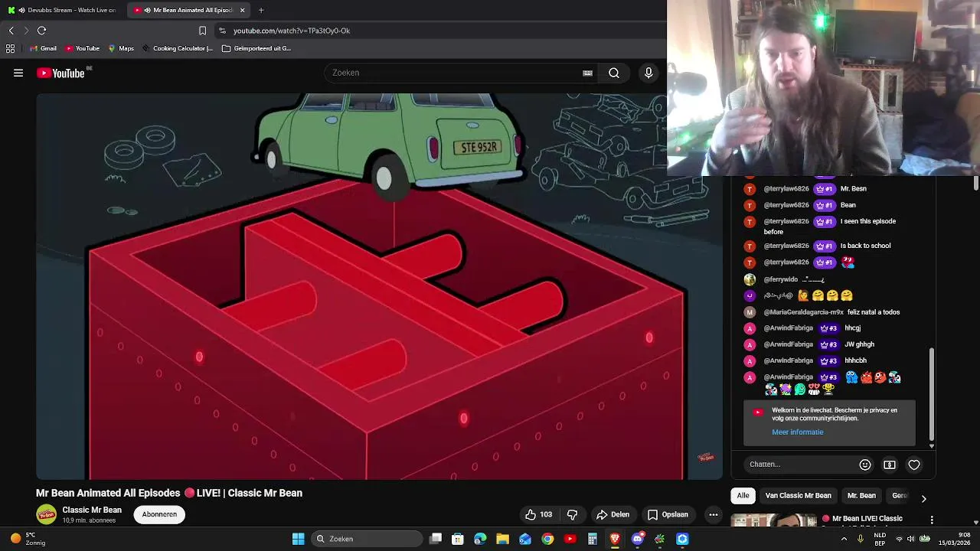Viewport: 980px width, 551px height.
Task: Open Cooking Calculator bookmark
Action: coord(177,48)
